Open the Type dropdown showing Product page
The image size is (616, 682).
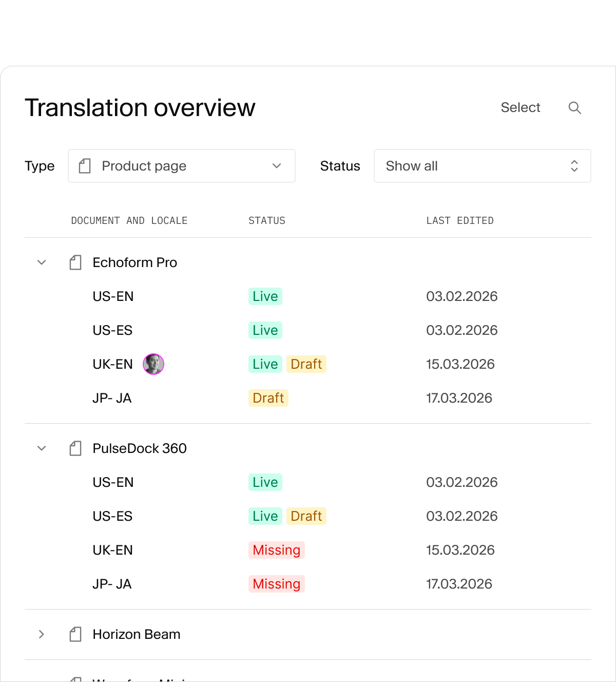tap(181, 165)
